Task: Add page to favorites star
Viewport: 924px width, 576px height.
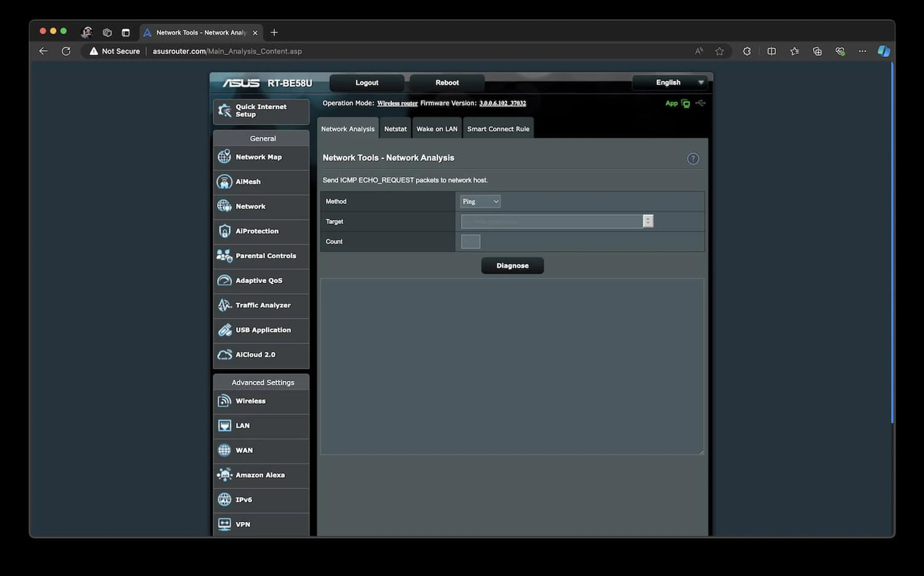Action: (719, 51)
